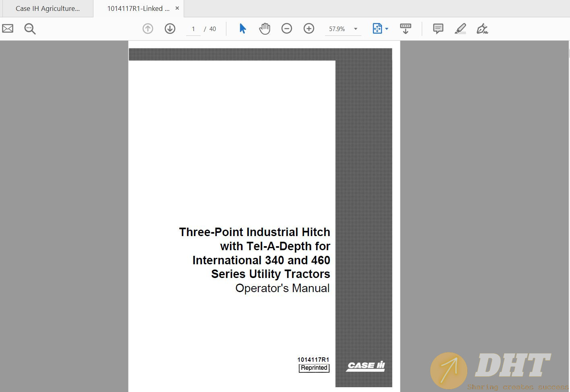This screenshot has height=392, width=570.
Task: Go to previous page with up arrow
Action: click(x=148, y=29)
